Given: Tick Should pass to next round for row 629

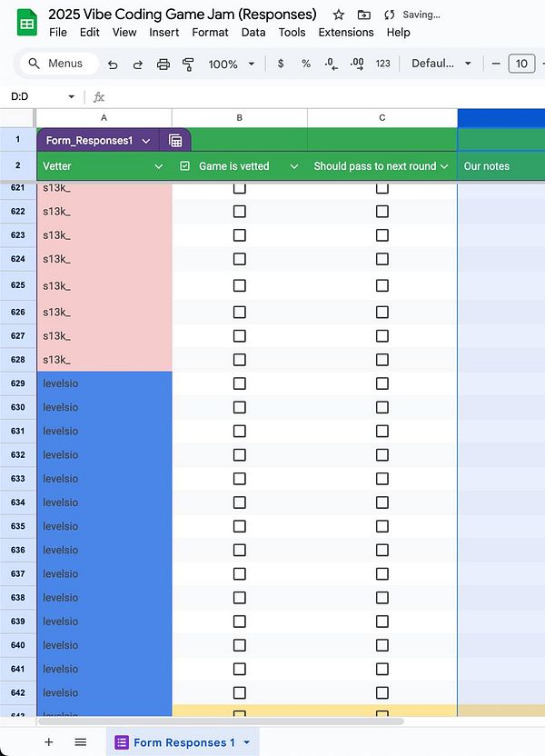Looking at the screenshot, I should (382, 383).
